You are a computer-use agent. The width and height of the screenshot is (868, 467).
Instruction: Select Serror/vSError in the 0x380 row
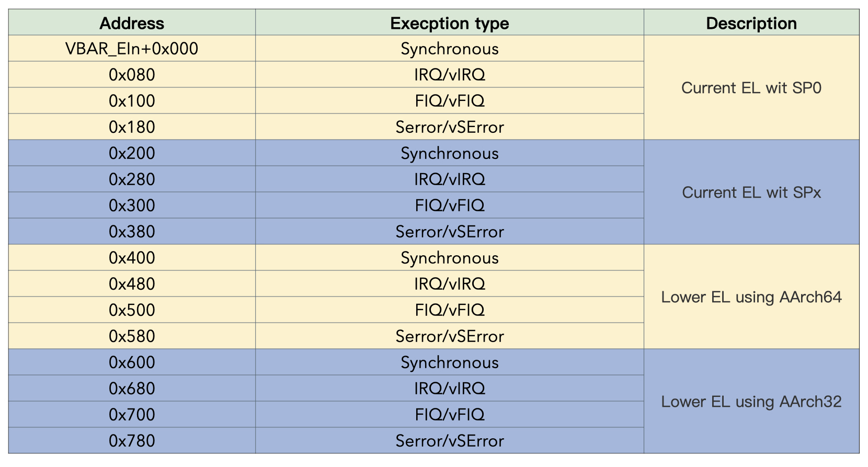(x=449, y=232)
